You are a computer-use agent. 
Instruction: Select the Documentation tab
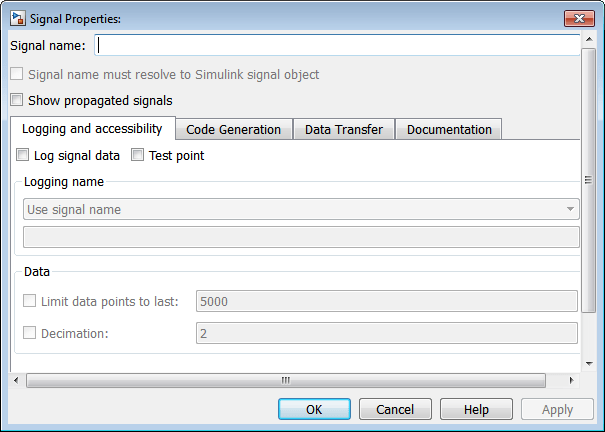[x=449, y=129]
